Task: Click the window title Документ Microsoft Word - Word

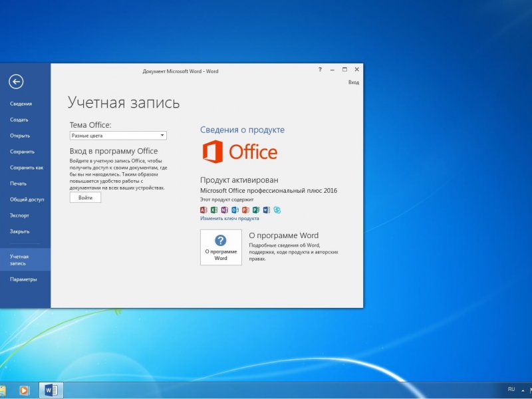Action: click(180, 71)
